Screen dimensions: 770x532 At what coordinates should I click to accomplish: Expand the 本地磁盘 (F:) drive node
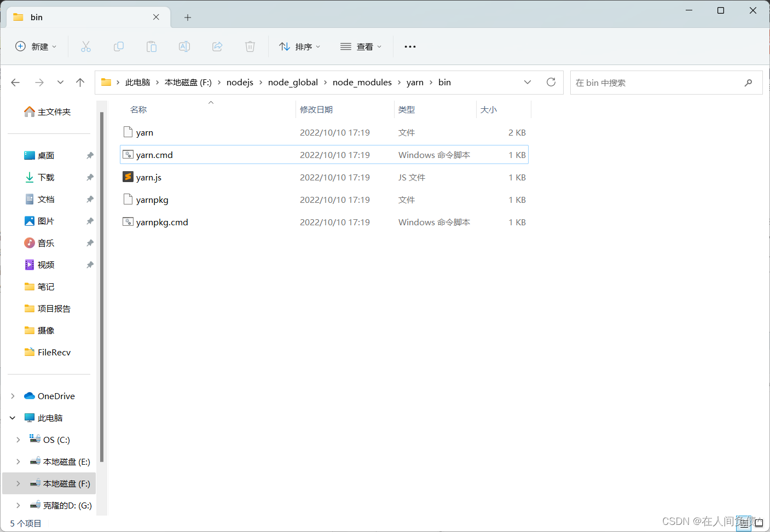(18, 483)
